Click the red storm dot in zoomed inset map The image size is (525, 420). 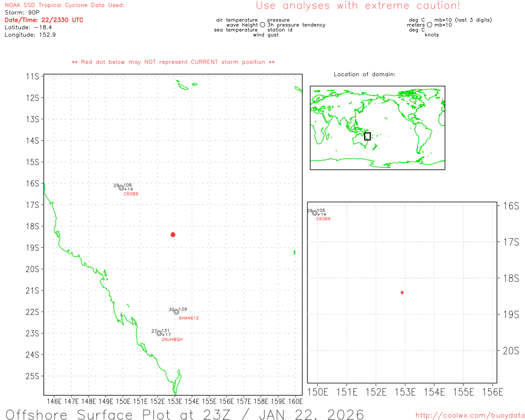(x=402, y=292)
